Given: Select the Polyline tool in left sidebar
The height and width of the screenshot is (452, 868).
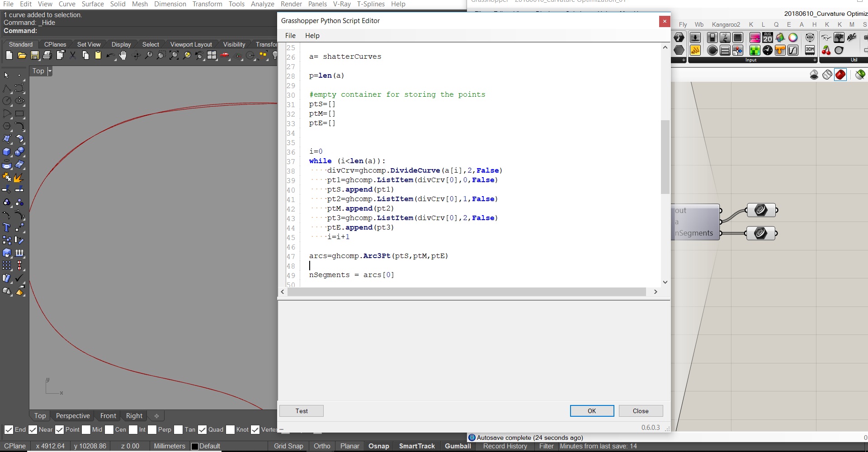Looking at the screenshot, I should [x=7, y=88].
